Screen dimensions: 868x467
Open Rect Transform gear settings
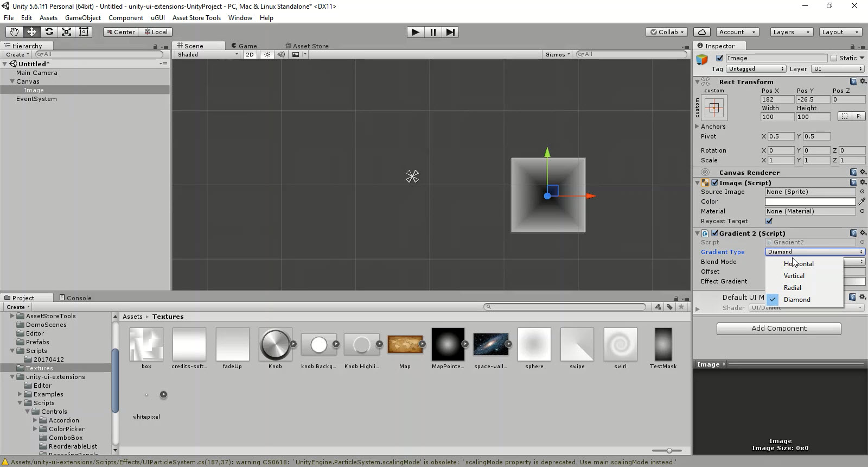point(863,81)
